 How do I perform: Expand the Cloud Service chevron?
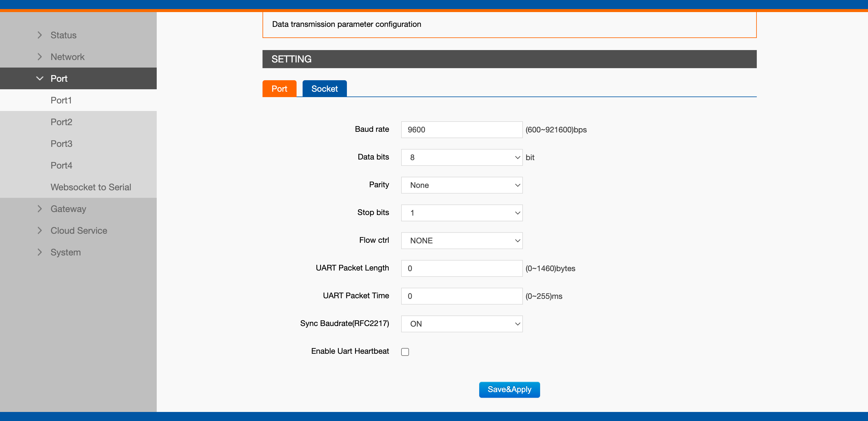coord(40,231)
